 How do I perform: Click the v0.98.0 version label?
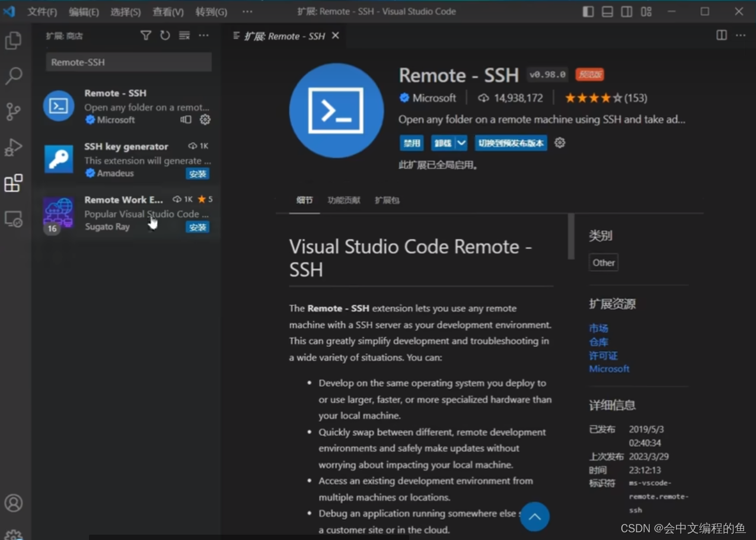tap(548, 75)
